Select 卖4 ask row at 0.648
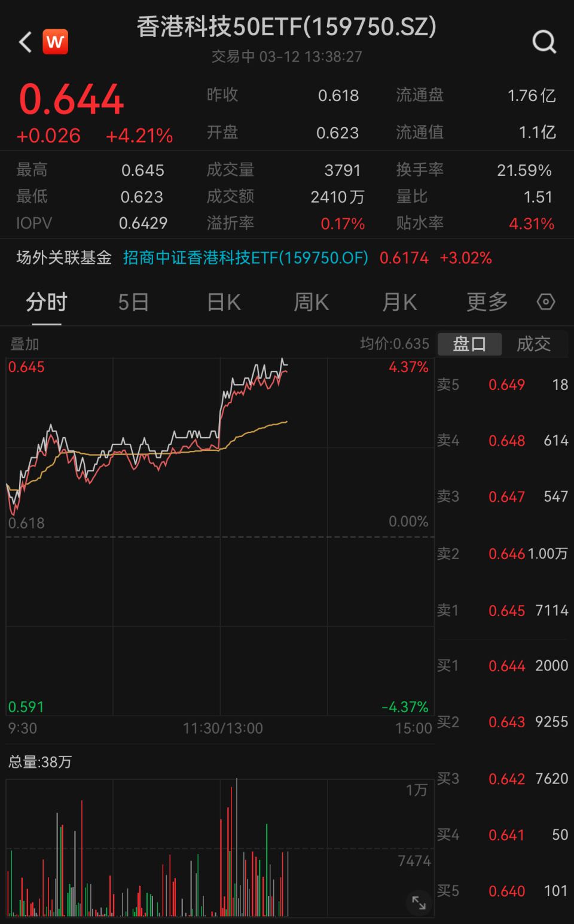The width and height of the screenshot is (574, 924). 503,441
